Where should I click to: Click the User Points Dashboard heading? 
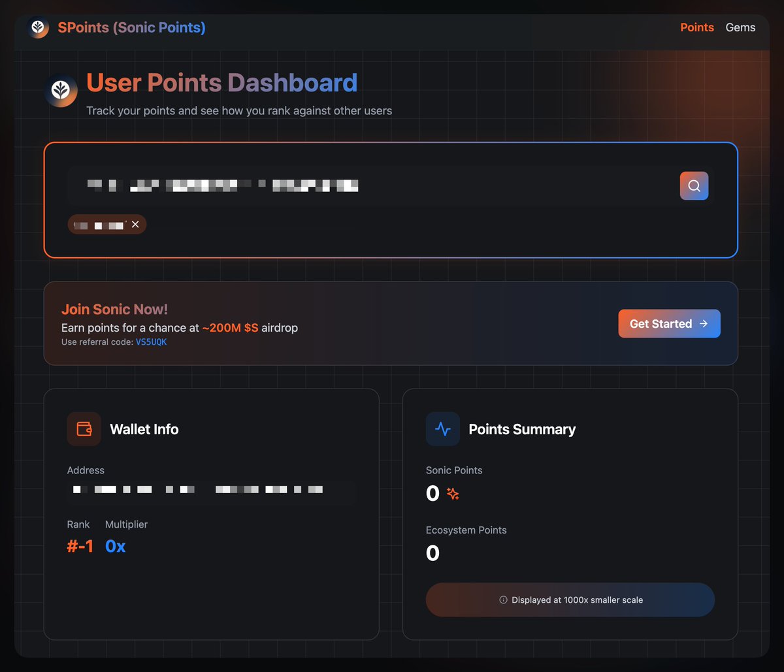[222, 83]
